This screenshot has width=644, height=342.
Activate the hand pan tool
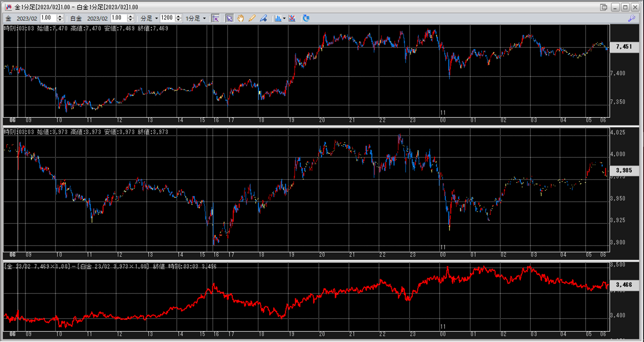241,18
